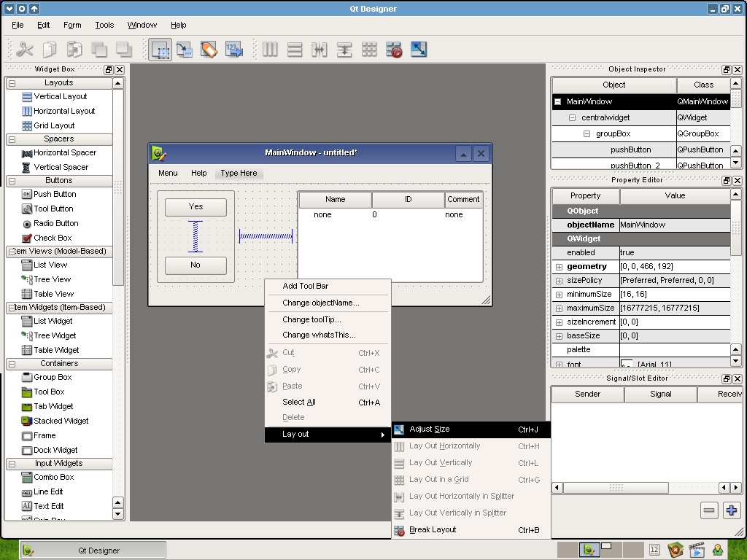
Task: Switch to Edit Buddies mode icon
Action: click(209, 50)
